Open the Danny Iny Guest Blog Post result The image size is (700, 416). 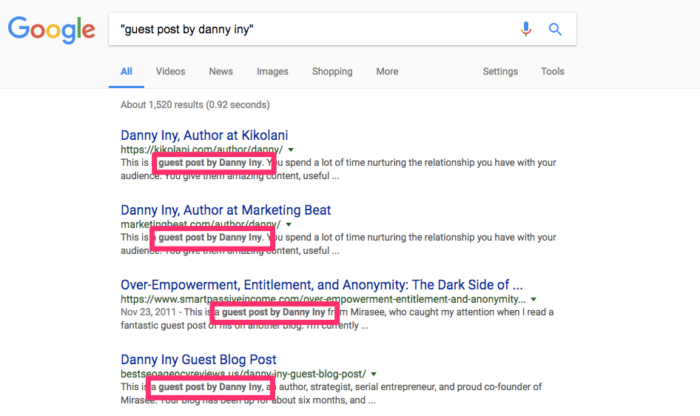coord(198,359)
